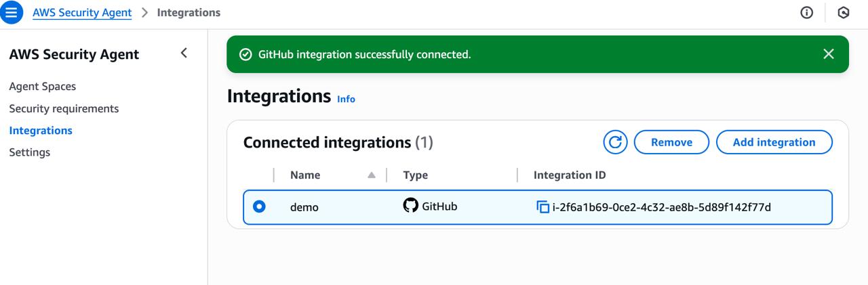
Task: Dismiss the GitHub integration success banner
Action: (x=828, y=54)
